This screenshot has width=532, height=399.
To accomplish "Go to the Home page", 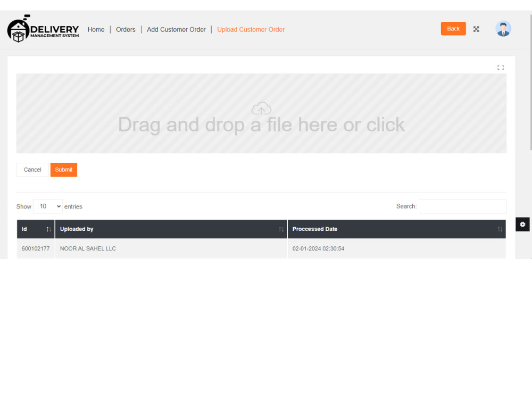I will click(96, 29).
